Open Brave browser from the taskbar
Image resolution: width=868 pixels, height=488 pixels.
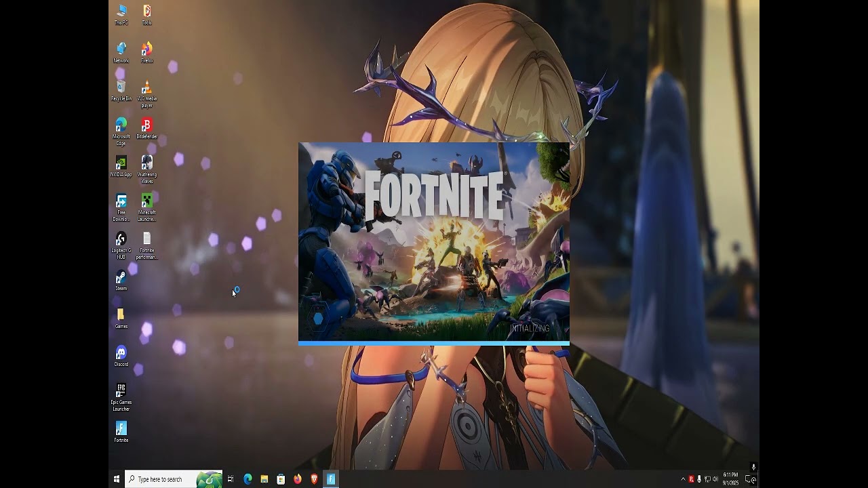tap(314, 479)
